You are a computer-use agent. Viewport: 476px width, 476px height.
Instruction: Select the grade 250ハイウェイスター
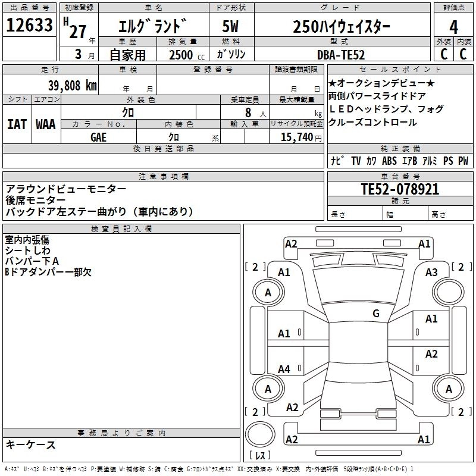point(342,27)
